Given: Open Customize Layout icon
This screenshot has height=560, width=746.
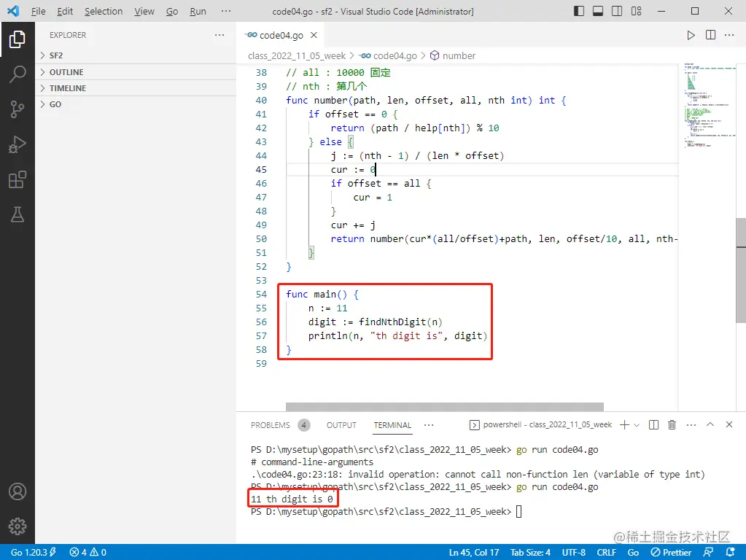Looking at the screenshot, I should coord(636,11).
